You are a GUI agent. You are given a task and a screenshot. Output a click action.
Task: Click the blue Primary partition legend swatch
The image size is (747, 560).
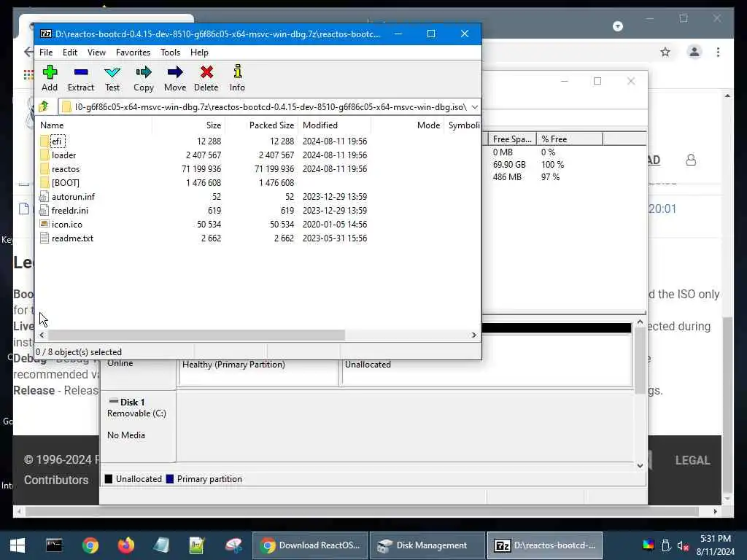pyautogui.click(x=169, y=479)
